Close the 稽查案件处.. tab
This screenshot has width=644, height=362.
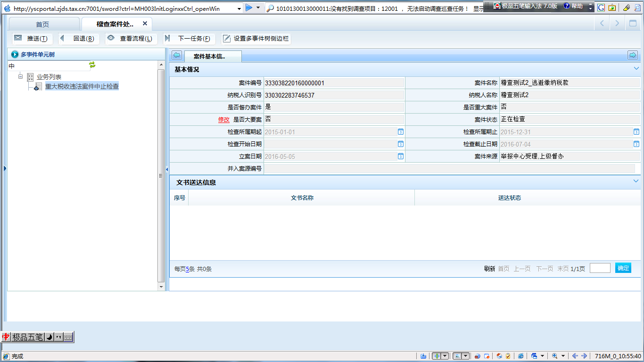[x=145, y=24]
